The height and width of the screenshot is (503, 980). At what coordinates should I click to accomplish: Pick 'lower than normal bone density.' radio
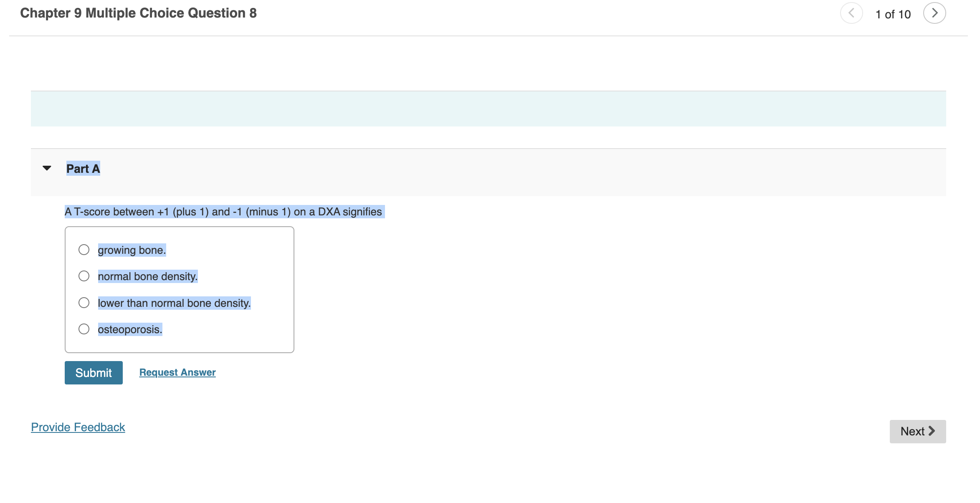pos(84,303)
